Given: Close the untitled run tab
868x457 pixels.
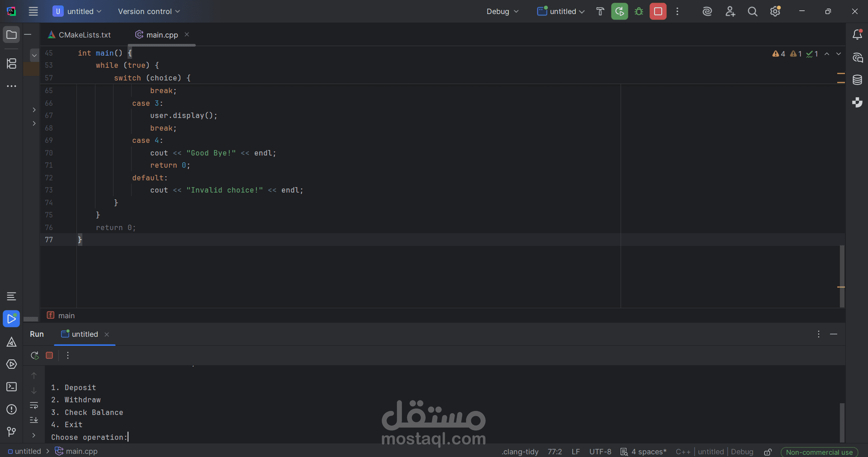Looking at the screenshot, I should coord(107,335).
